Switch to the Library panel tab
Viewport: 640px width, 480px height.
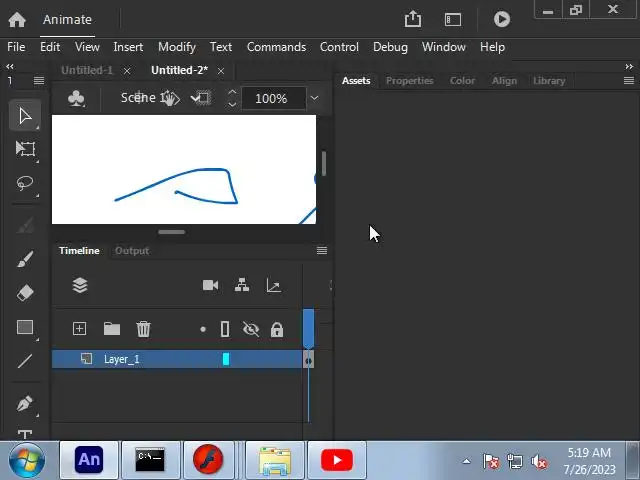[549, 81]
